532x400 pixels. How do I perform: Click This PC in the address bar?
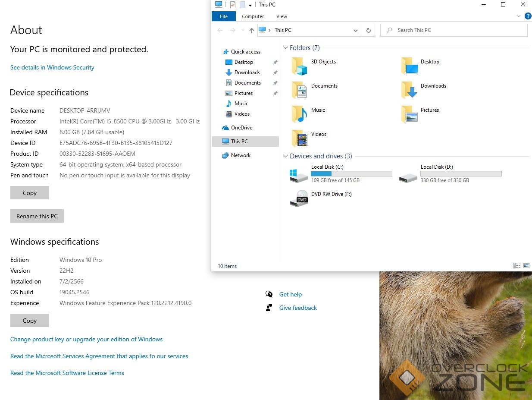[x=283, y=30]
